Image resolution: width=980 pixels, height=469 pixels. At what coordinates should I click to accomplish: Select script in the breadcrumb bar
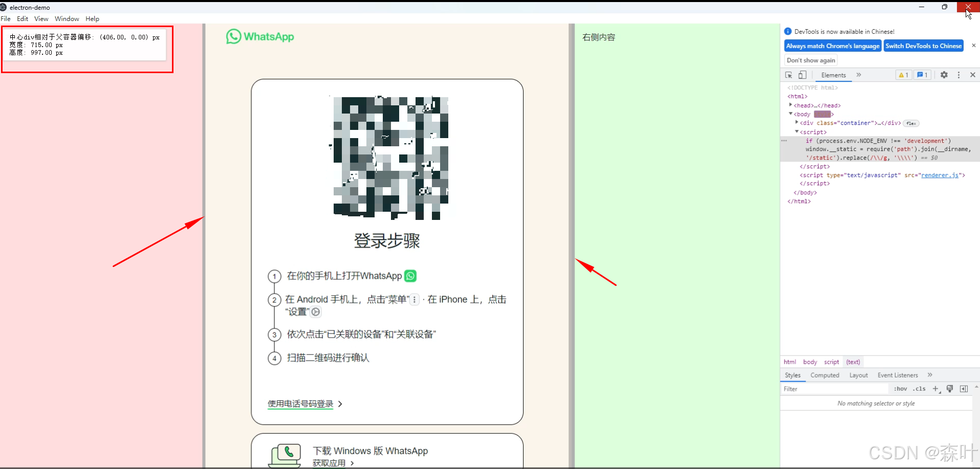coord(832,362)
